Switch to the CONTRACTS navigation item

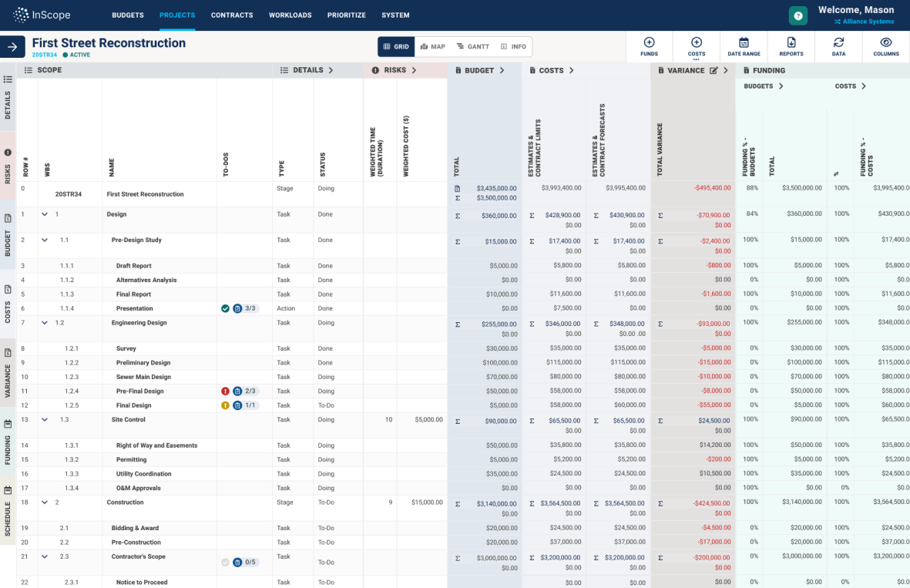(231, 15)
